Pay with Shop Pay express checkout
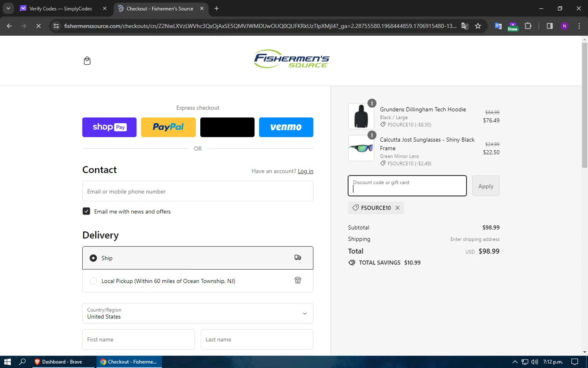The image size is (588, 368). pos(109,127)
